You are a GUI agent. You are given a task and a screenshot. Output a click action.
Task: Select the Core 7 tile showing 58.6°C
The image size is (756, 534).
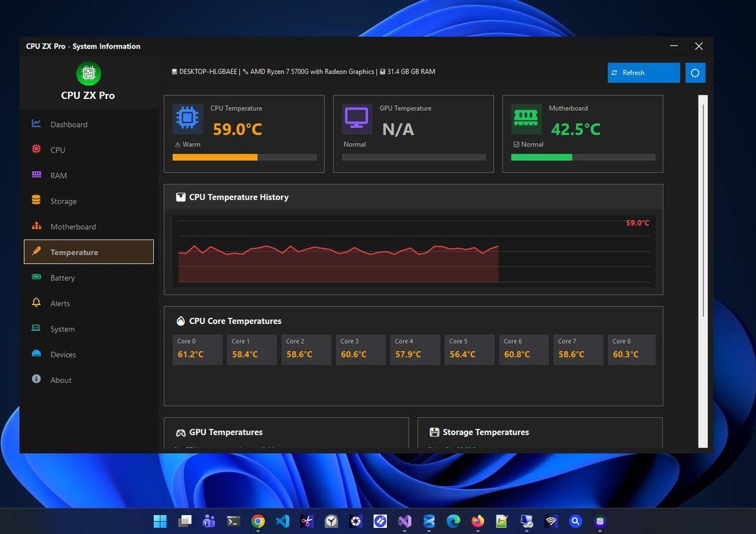[579, 349]
